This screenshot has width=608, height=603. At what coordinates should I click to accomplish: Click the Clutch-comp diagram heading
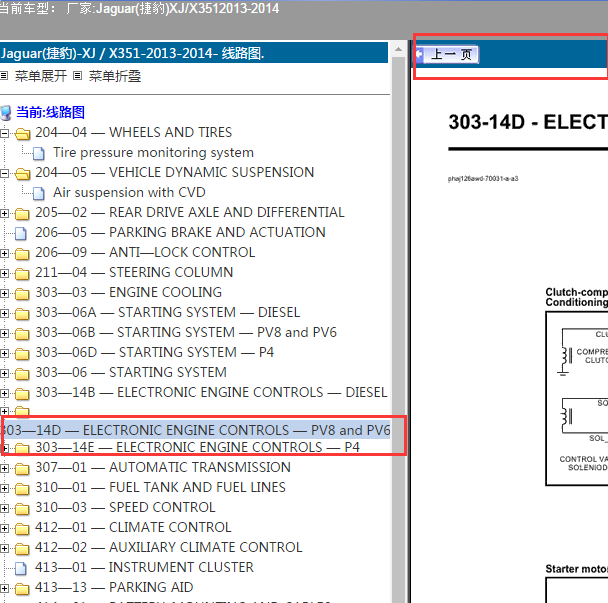pyautogui.click(x=577, y=297)
